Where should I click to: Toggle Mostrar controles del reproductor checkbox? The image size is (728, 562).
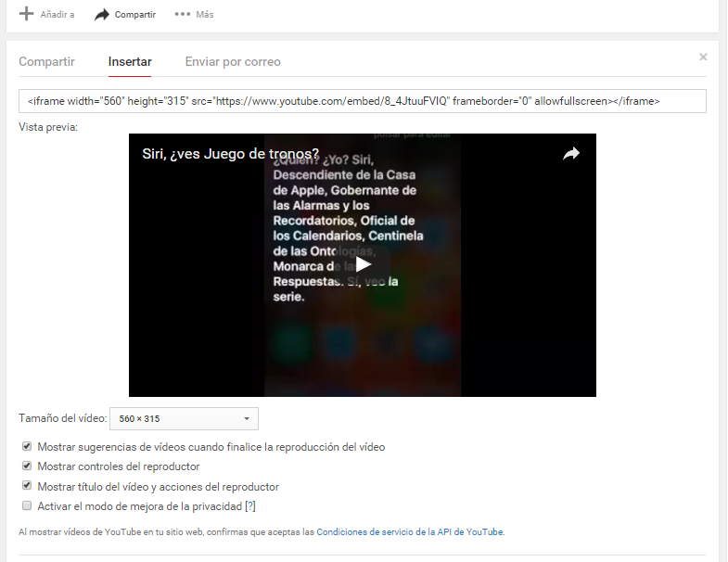(27, 466)
